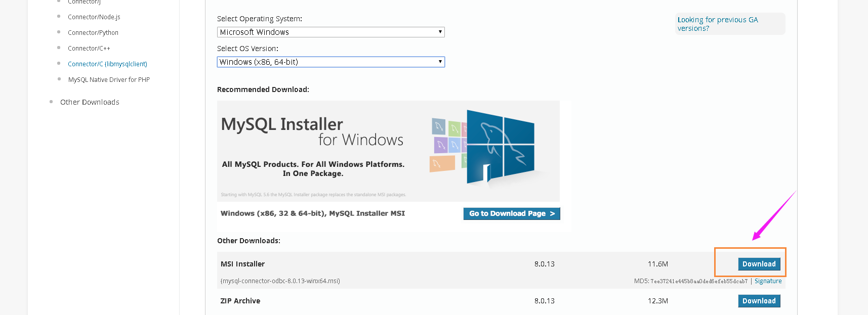The height and width of the screenshot is (315, 868).
Task: Click the Windows logo with dolphin graphic
Action: pyautogui.click(x=500, y=147)
